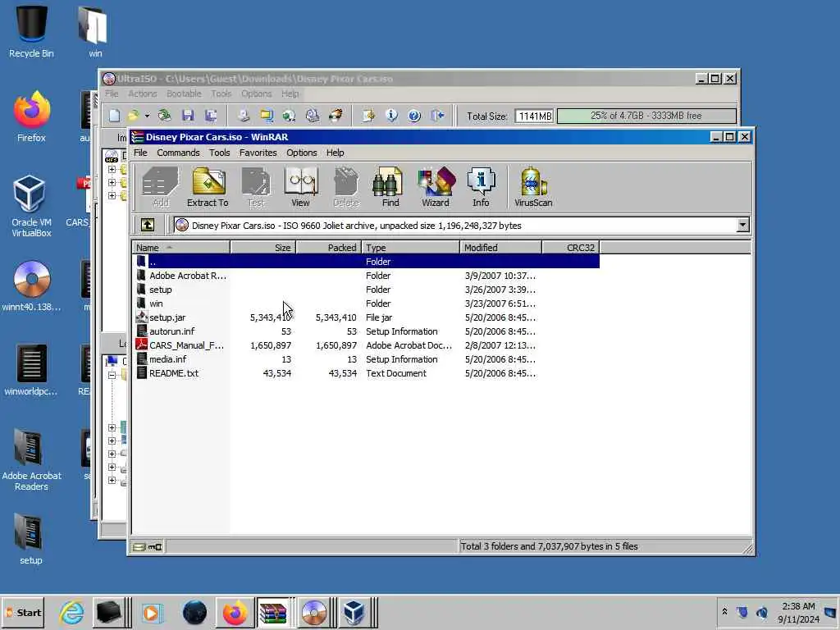The height and width of the screenshot is (630, 840).
Task: Sort by the CRC32 column header
Action: (x=571, y=248)
